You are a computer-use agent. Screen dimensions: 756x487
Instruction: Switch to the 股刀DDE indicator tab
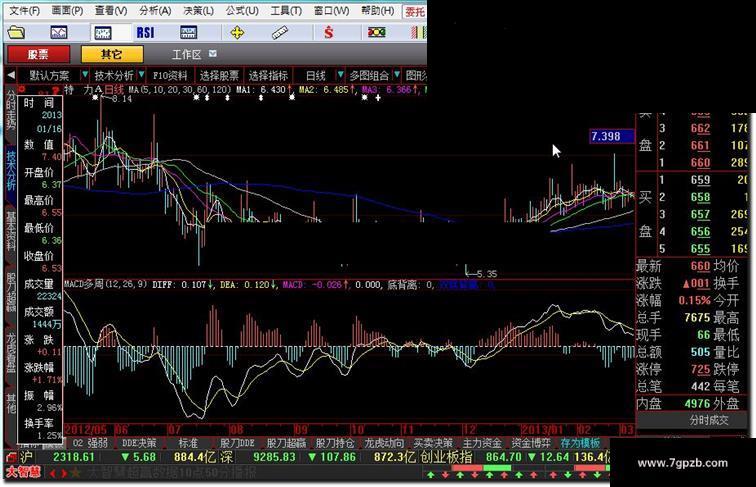[x=237, y=443]
